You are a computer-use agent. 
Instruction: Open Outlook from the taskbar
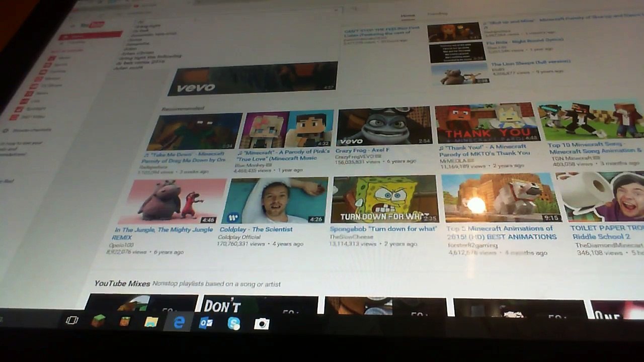click(206, 323)
